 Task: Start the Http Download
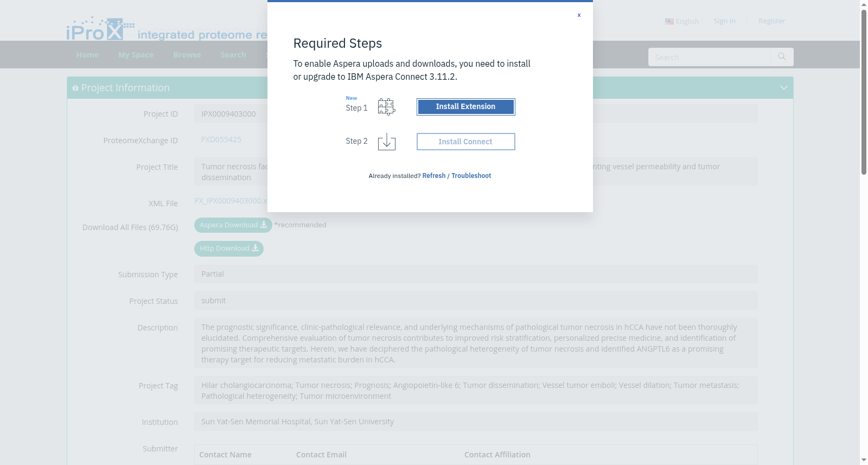(x=229, y=249)
